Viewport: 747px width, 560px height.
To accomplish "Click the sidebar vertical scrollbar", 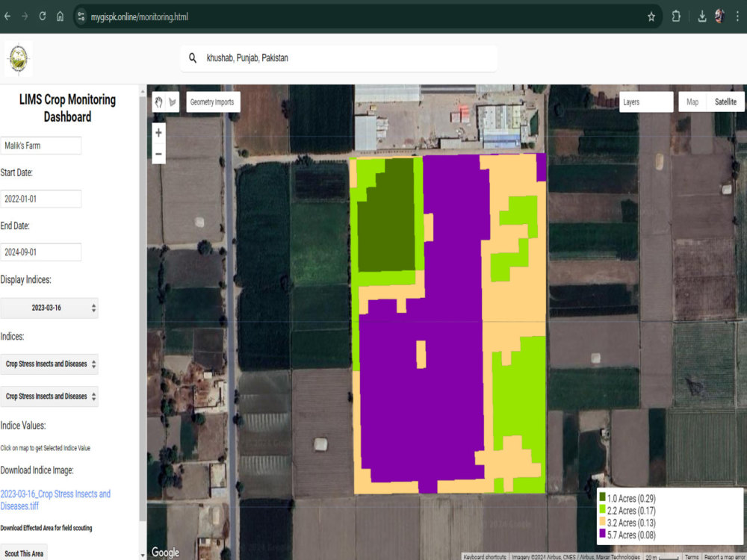I will point(143,310).
